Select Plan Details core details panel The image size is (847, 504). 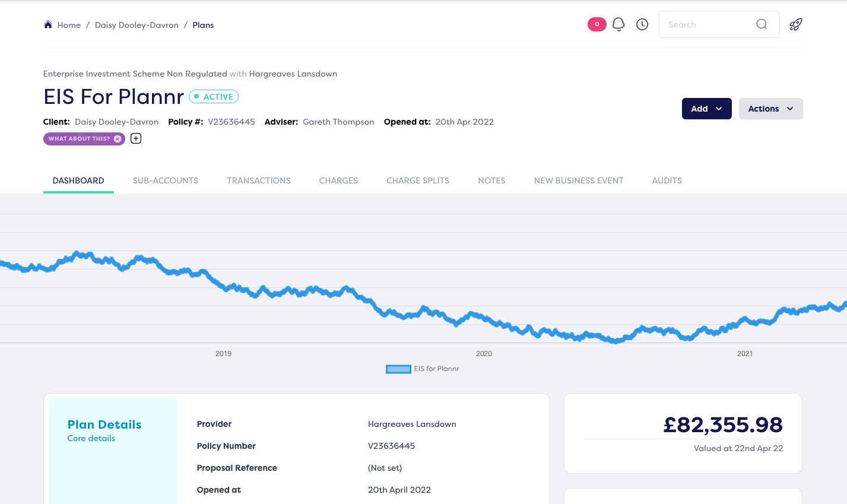pos(104,430)
